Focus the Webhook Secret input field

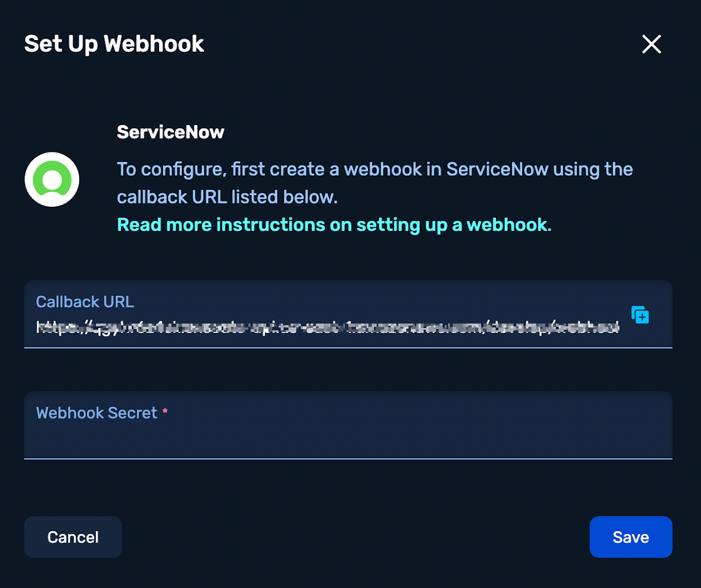(x=348, y=438)
